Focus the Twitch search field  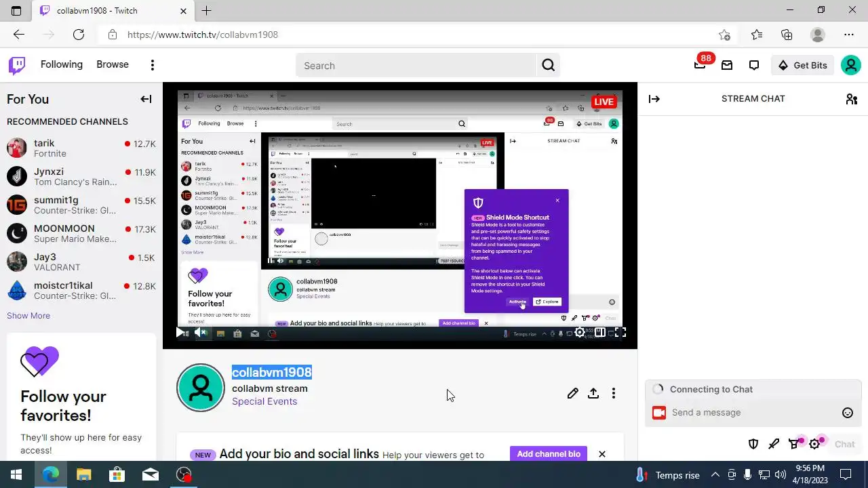coord(416,66)
